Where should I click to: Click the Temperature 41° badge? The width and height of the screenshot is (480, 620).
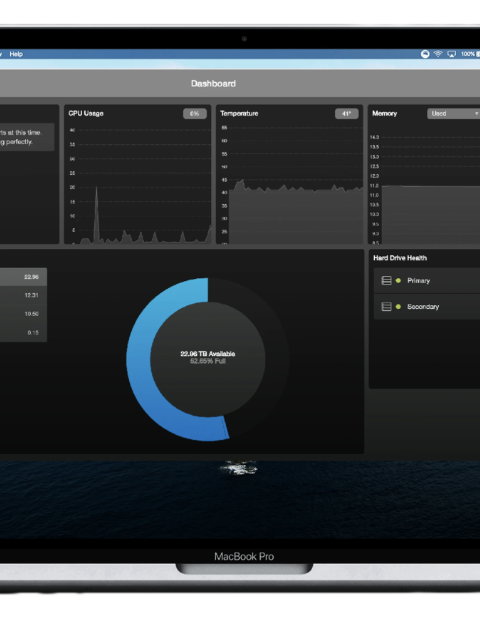click(347, 114)
